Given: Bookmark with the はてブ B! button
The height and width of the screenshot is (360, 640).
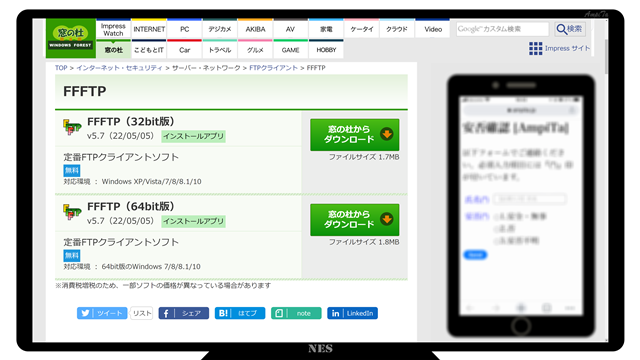Looking at the screenshot, I should point(240,313).
